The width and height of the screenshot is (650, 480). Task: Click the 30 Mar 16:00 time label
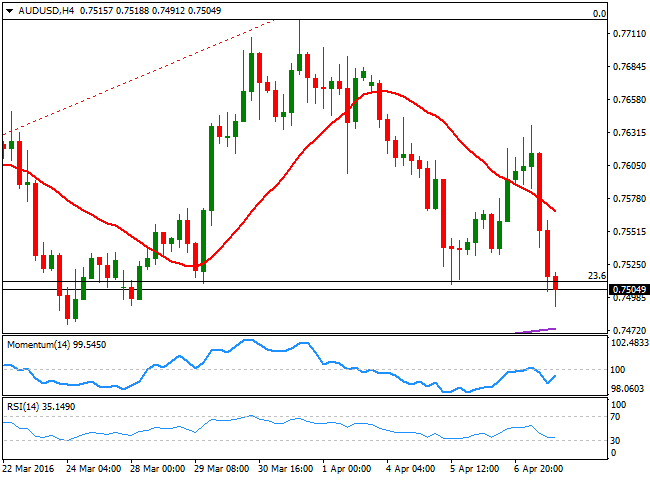click(286, 469)
